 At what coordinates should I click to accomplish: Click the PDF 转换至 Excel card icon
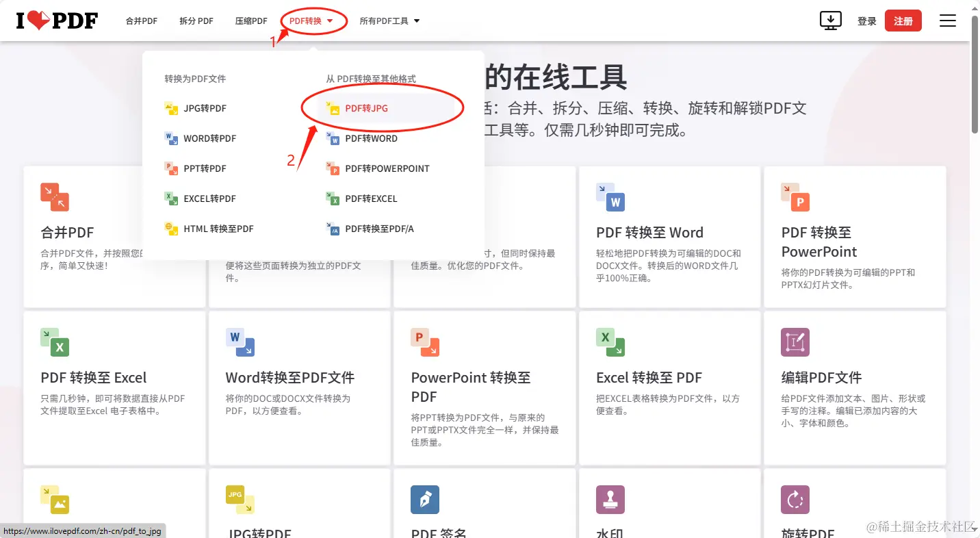(55, 342)
